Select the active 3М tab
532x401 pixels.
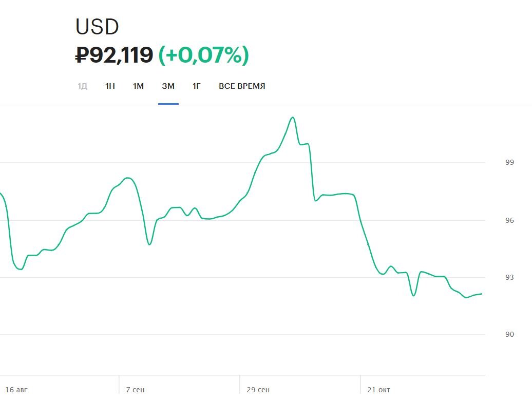point(168,86)
